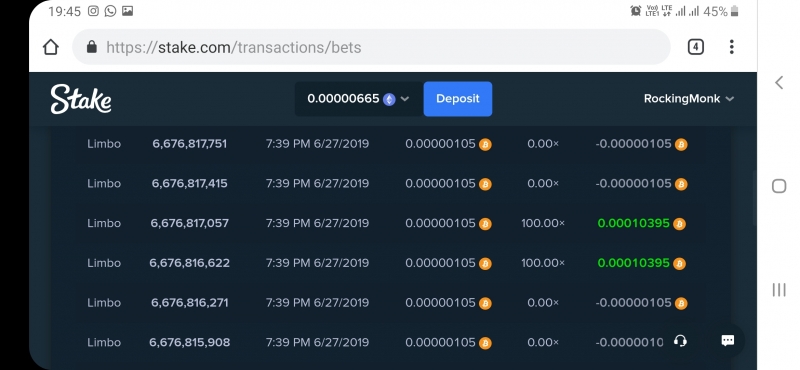Expand the currency balance dropdown arrow
800x370 pixels.
pyautogui.click(x=405, y=99)
